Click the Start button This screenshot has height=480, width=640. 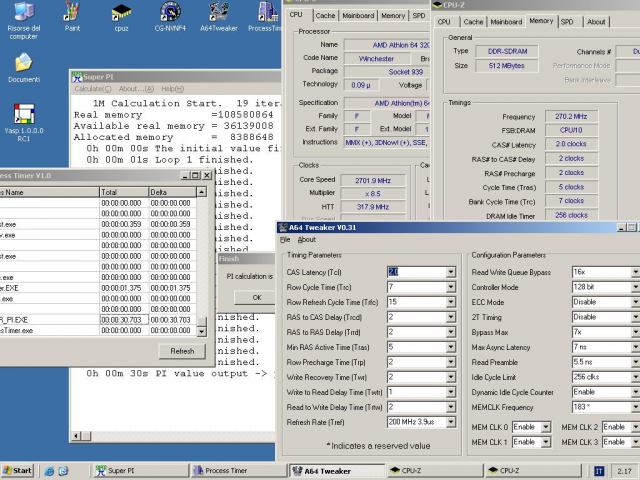point(17,471)
